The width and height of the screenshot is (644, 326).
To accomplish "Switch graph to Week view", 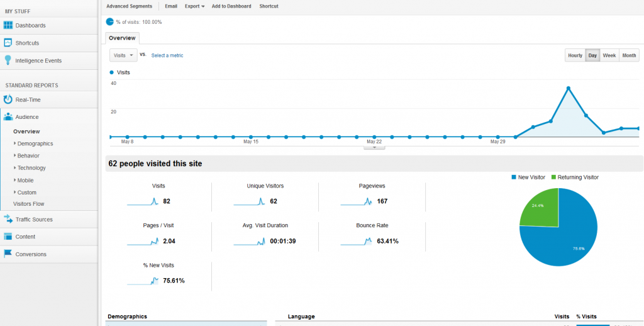I will coord(609,55).
